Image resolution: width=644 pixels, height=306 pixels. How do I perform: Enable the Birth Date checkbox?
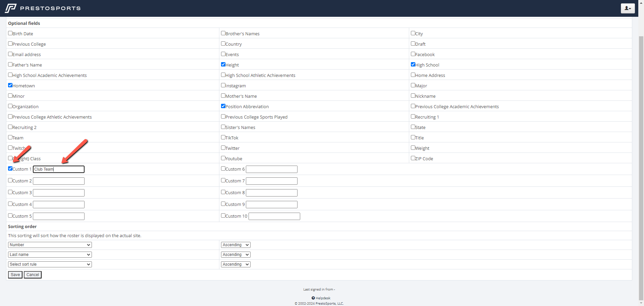10,33
